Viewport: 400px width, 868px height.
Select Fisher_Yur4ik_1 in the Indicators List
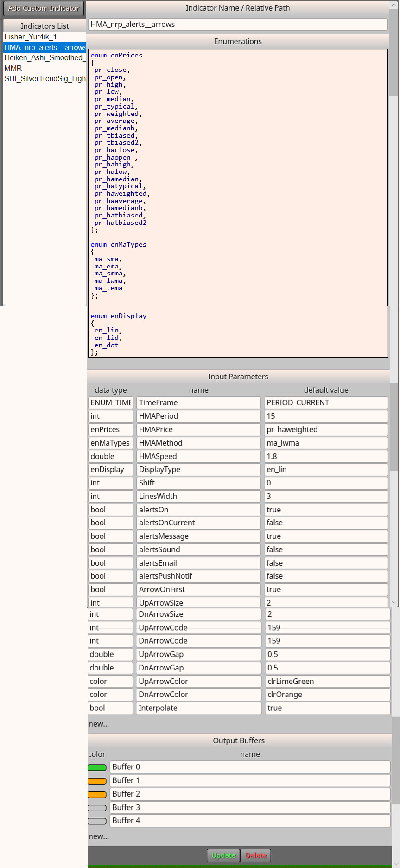tap(45, 37)
